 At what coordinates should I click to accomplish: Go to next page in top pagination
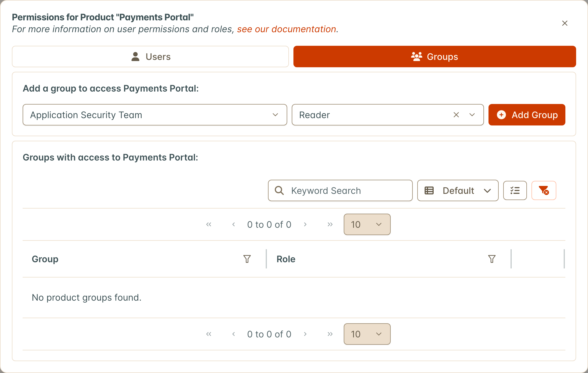coord(305,224)
